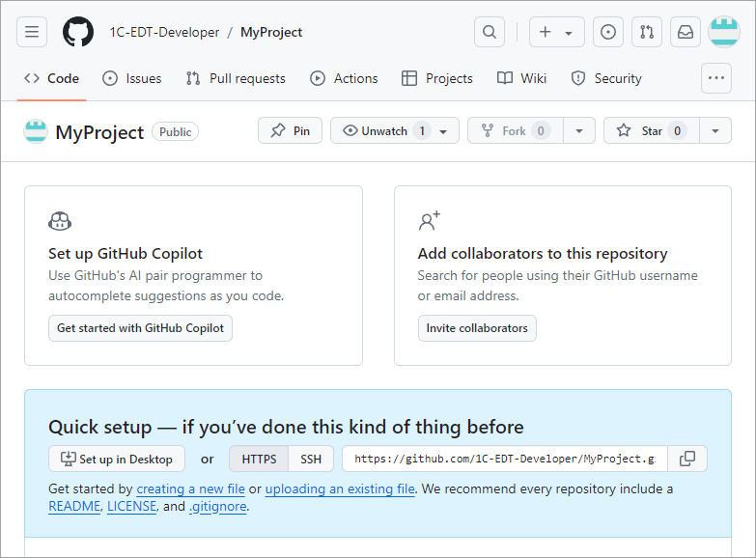Switch to SSH clone URL
Viewport: 756px width, 558px height.
(x=311, y=459)
